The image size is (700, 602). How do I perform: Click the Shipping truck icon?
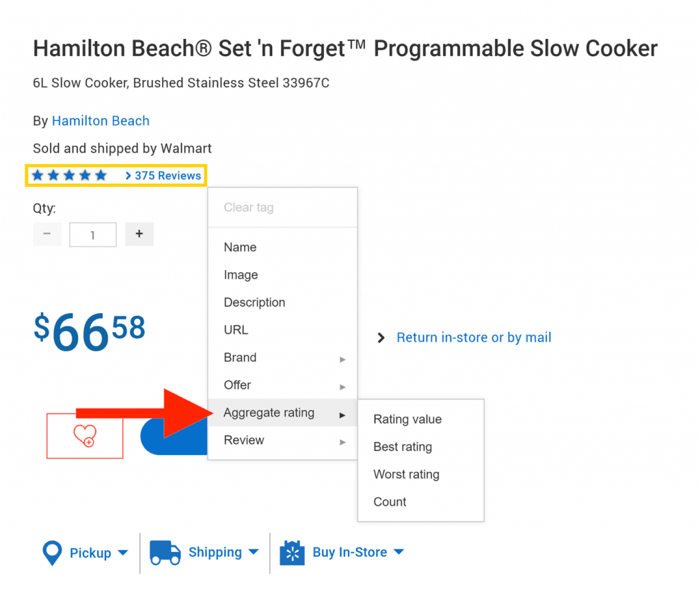(165, 552)
